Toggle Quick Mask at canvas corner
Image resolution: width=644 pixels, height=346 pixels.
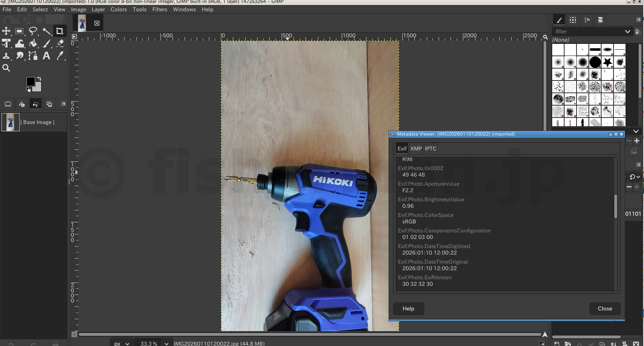pos(74,334)
